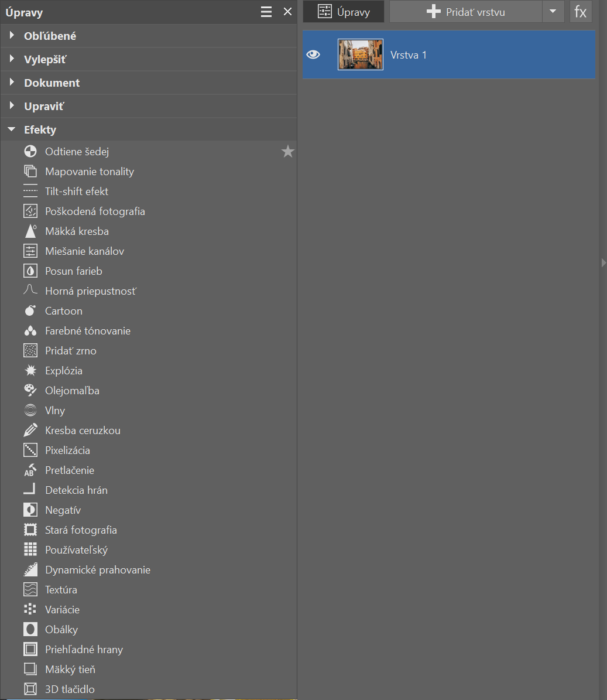Toggle favorite star for Odtiene šedej

(x=287, y=151)
